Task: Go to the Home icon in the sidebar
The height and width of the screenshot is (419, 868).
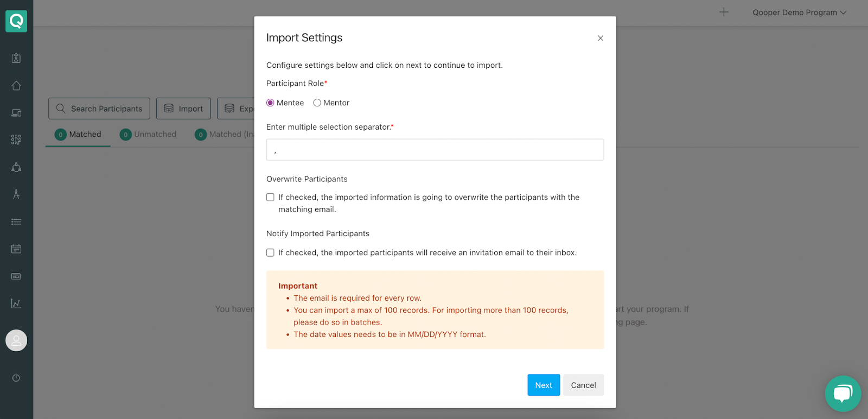Action: [x=16, y=86]
